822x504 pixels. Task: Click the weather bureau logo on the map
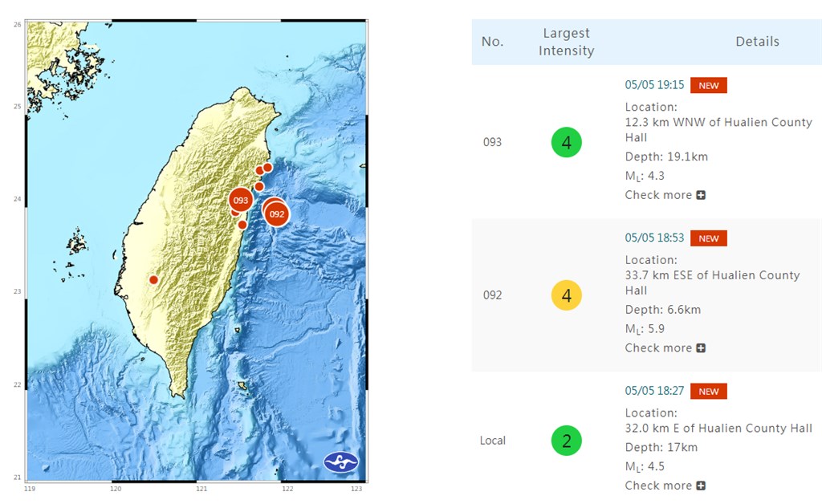[340, 462]
